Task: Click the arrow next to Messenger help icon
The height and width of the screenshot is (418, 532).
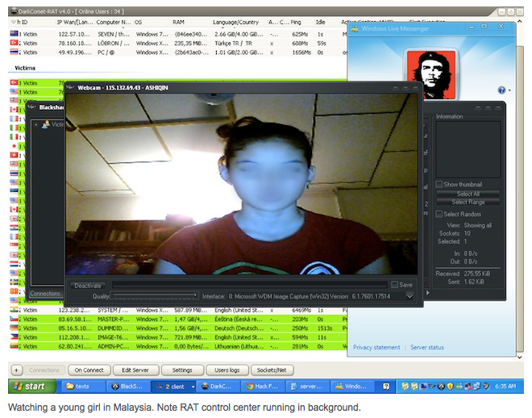Action: [509, 90]
